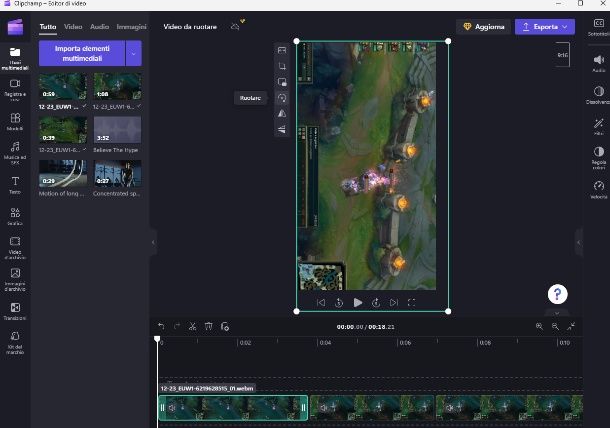Click the 0:04 mark on timeline ruler
This screenshot has width=610, height=428.
pyautogui.click(x=325, y=342)
